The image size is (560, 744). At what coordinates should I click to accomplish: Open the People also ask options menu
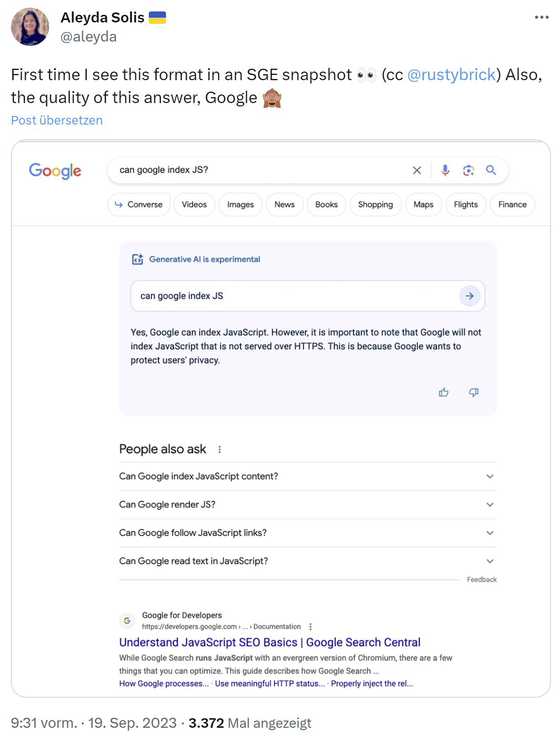pyautogui.click(x=219, y=449)
